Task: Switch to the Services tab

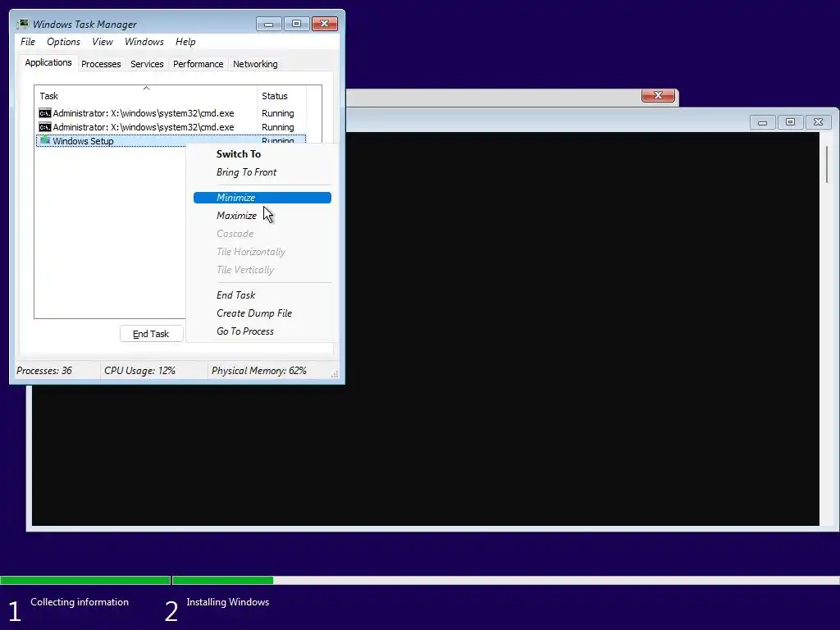Action: (x=147, y=64)
